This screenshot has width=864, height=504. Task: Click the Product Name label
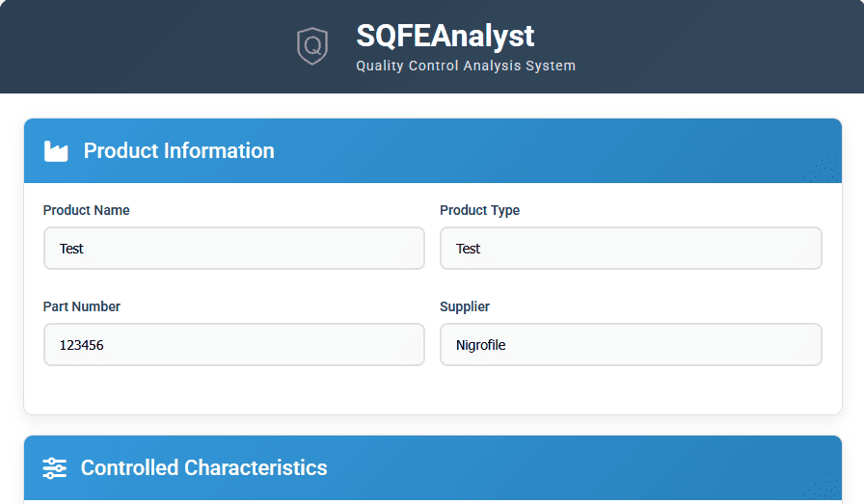tap(86, 210)
